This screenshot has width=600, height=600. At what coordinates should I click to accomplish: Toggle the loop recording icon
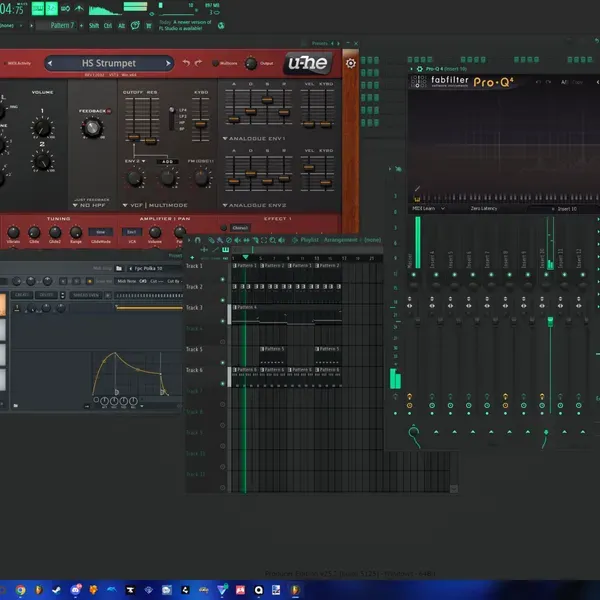(65, 8)
